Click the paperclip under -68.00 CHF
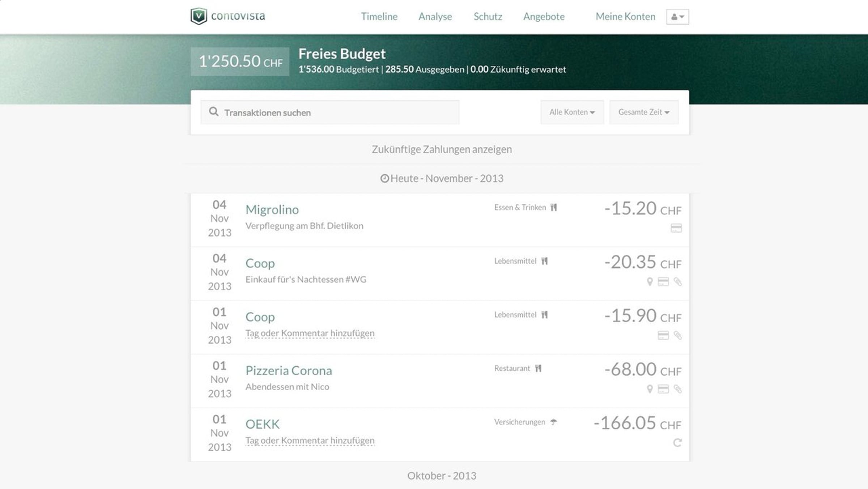This screenshot has width=868, height=489. coord(678,389)
